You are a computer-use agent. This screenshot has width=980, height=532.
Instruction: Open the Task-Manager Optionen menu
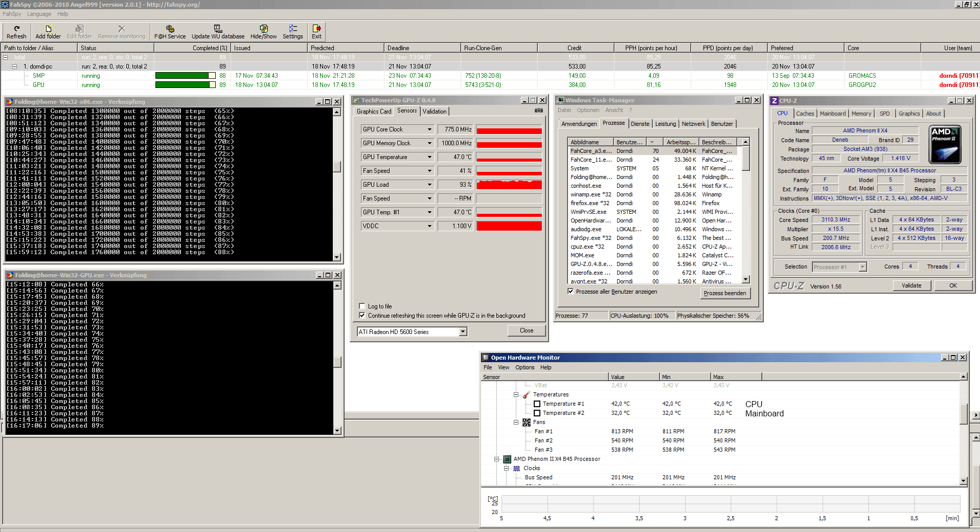588,110
